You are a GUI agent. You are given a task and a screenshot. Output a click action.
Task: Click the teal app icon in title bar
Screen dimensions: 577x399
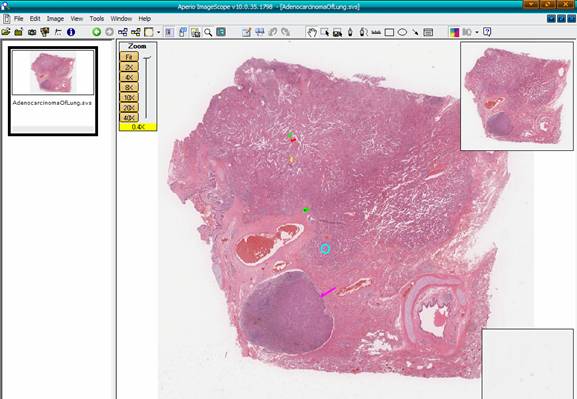pos(5,6)
